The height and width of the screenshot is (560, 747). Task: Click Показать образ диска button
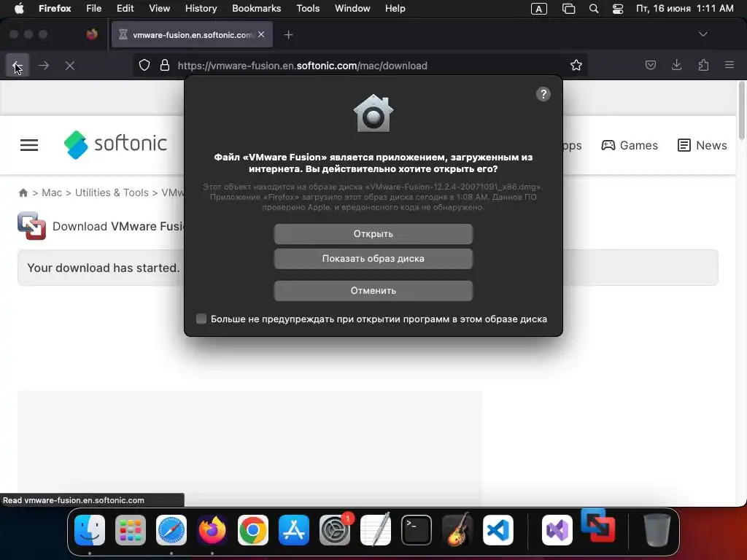point(373,259)
